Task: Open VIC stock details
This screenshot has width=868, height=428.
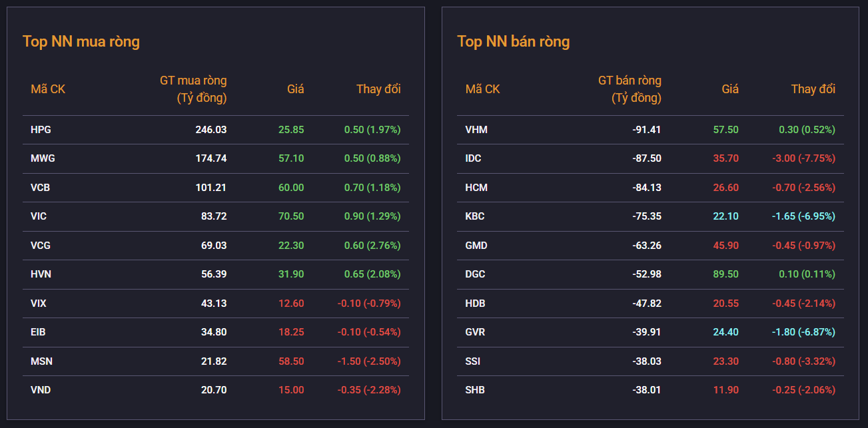Action: (39, 216)
